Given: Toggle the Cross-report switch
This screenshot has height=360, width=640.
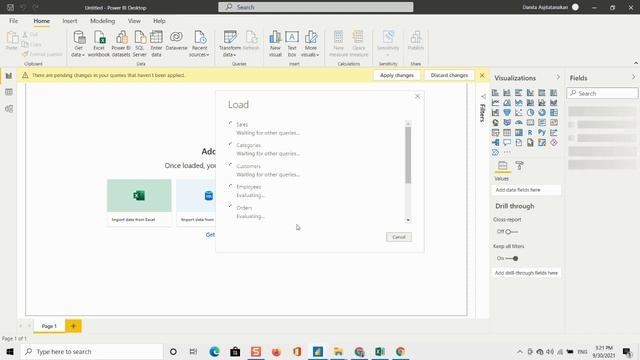Looking at the screenshot, I should tap(511, 231).
